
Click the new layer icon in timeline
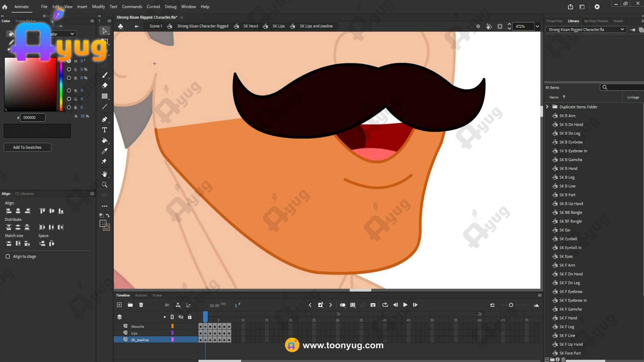click(x=120, y=305)
